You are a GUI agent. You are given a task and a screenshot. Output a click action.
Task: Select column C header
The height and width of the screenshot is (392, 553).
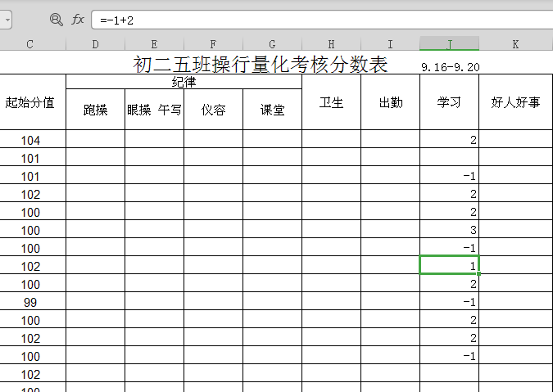29,44
